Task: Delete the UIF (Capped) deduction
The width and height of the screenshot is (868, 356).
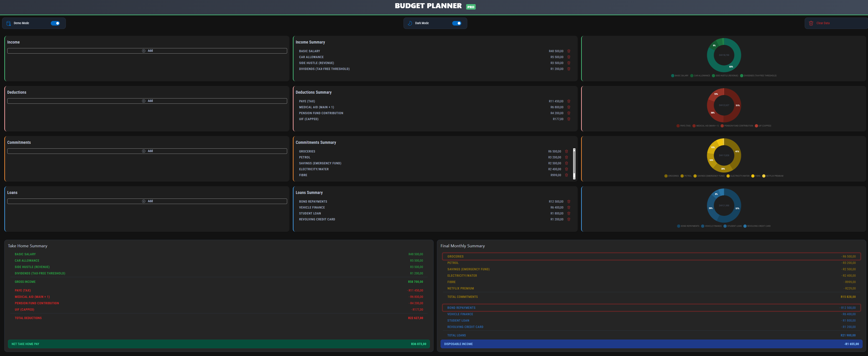Action: pos(569,119)
